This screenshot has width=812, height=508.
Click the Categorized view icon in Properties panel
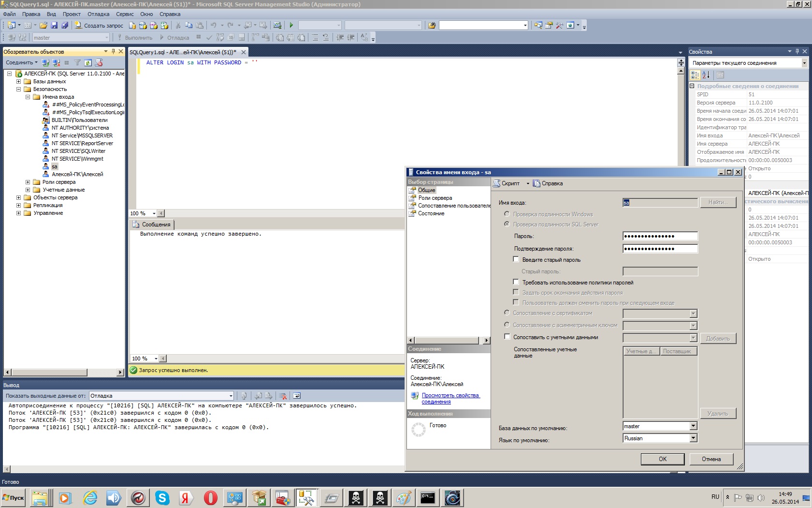(695, 75)
